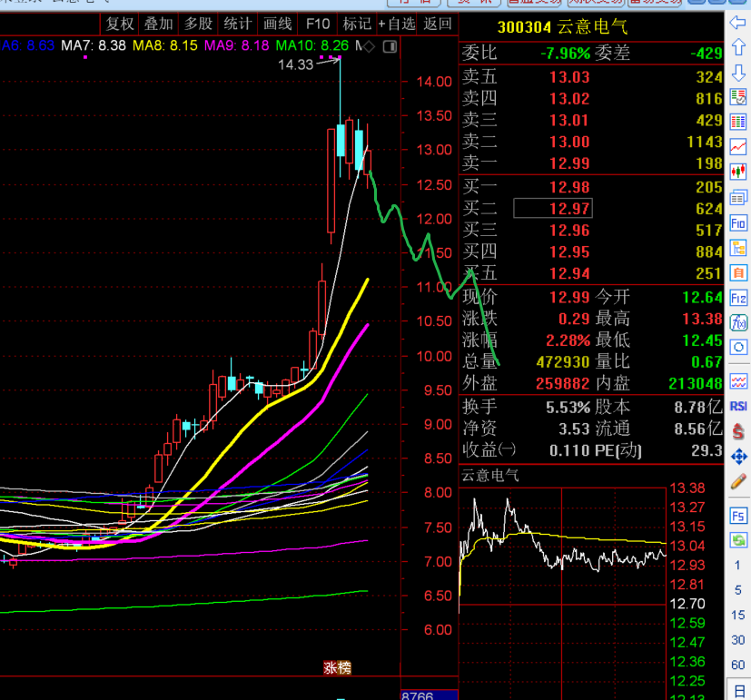Select the pencil drawing tool

[738, 481]
